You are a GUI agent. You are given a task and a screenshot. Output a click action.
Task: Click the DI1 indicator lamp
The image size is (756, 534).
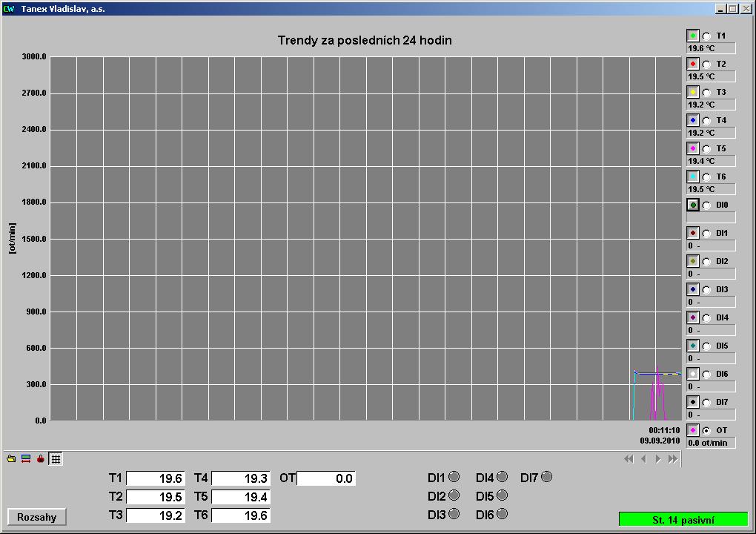(454, 477)
